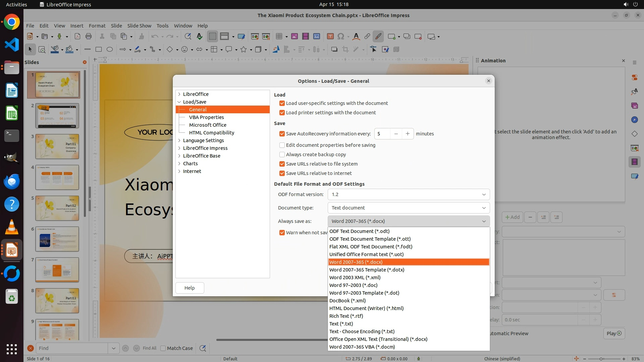This screenshot has width=644, height=362.
Task: Increase AutoRecovery minutes with plus button
Action: (x=408, y=134)
